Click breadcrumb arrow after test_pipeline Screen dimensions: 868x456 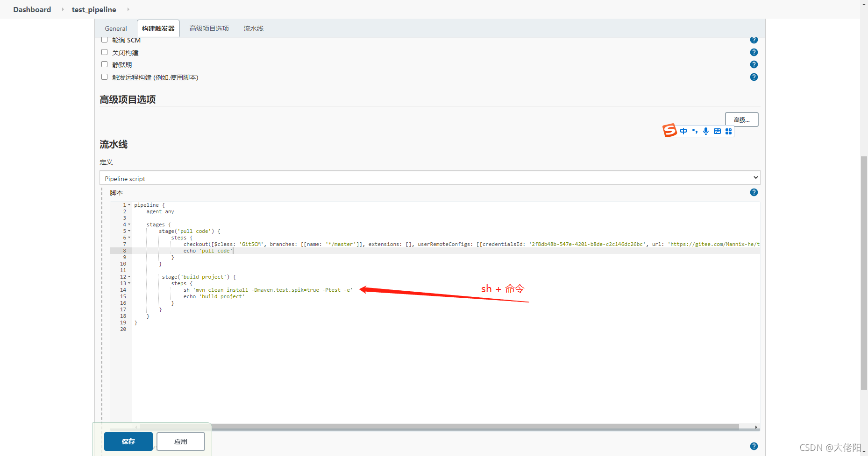coord(128,9)
